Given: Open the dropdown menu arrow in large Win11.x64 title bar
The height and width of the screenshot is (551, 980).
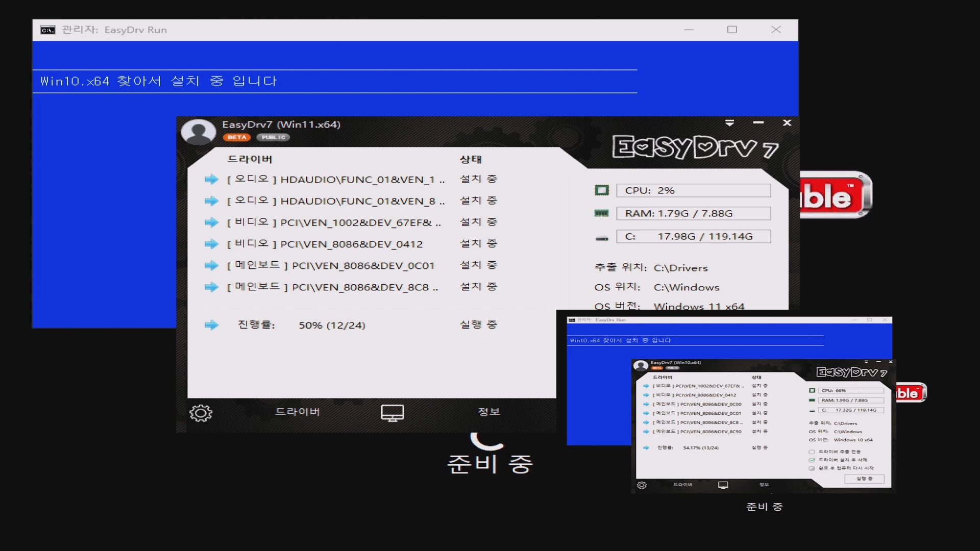Looking at the screenshot, I should (x=730, y=123).
